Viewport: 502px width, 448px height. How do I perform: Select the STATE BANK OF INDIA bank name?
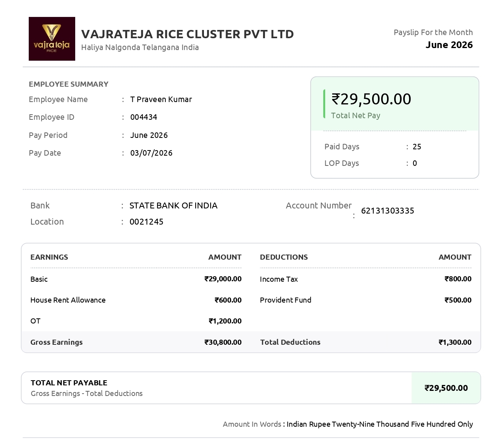(173, 206)
